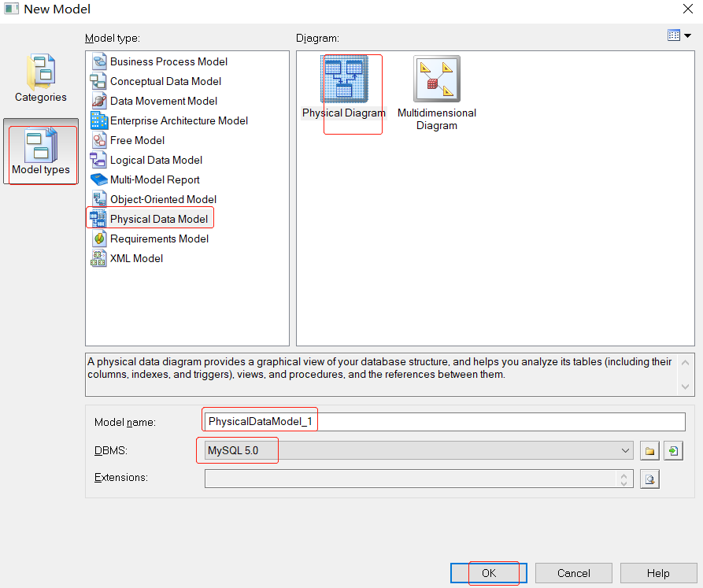Click the 'Multidimensional Diagram' label
The height and width of the screenshot is (588, 703).
pos(437,119)
